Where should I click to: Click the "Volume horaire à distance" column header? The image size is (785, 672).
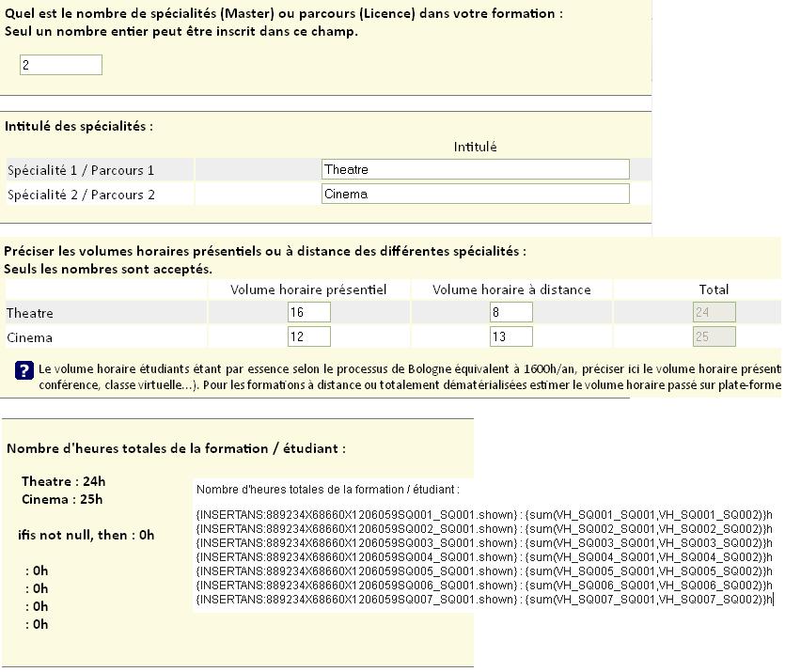[511, 289]
